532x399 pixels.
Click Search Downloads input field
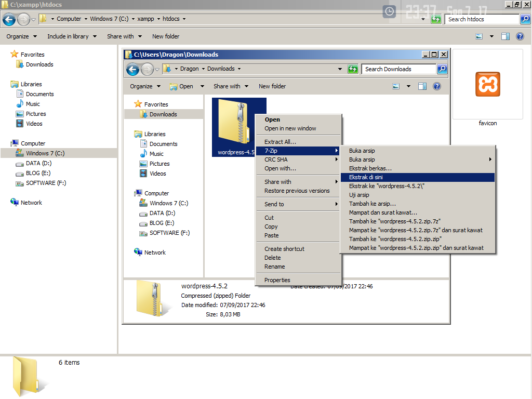point(398,69)
